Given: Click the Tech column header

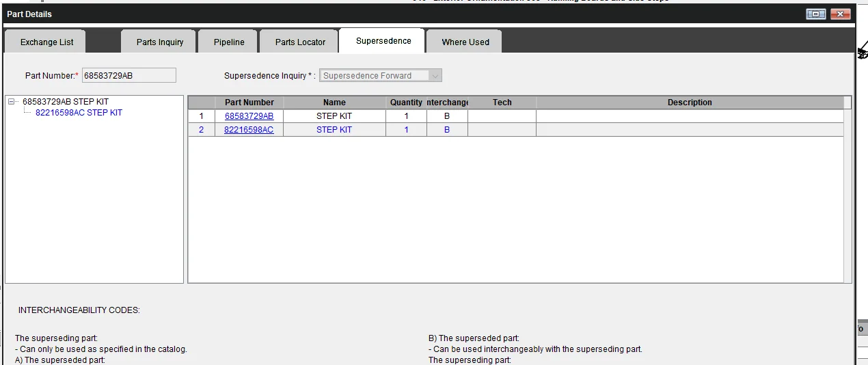Looking at the screenshot, I should click(502, 103).
